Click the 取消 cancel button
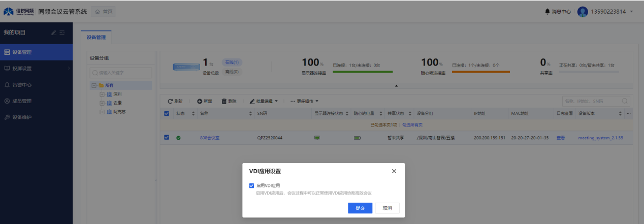 pos(387,208)
